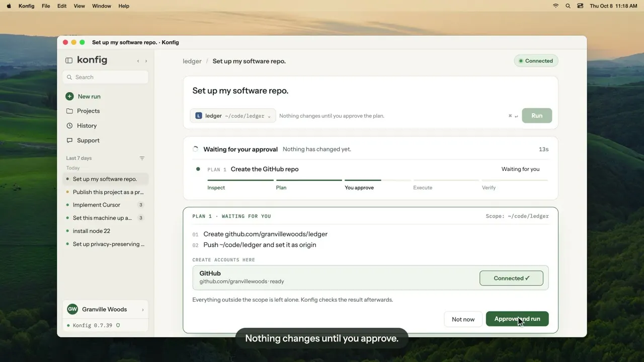Toggle the sidebar panel icon

[69, 60]
